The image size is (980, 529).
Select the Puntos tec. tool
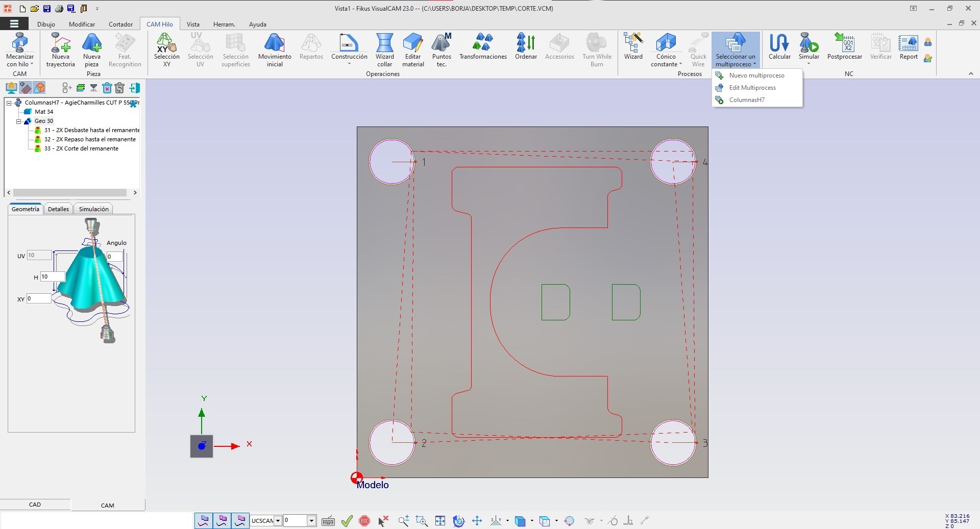click(x=441, y=48)
